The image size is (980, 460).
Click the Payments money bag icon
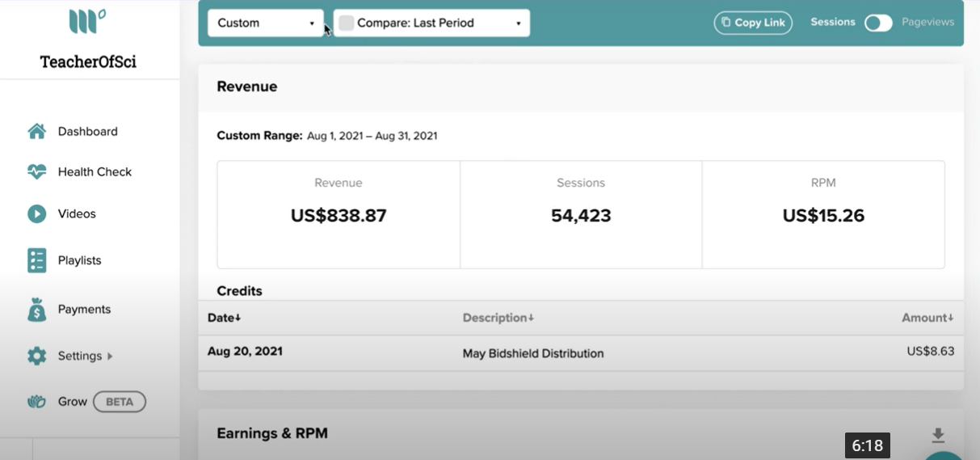(37, 310)
